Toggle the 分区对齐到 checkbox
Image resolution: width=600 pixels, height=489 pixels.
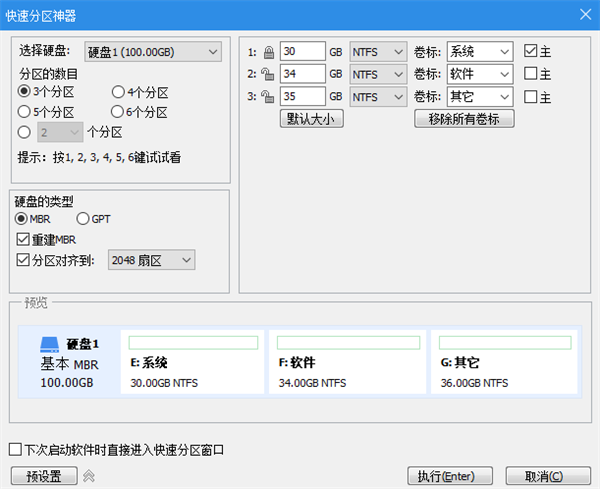pyautogui.click(x=23, y=260)
